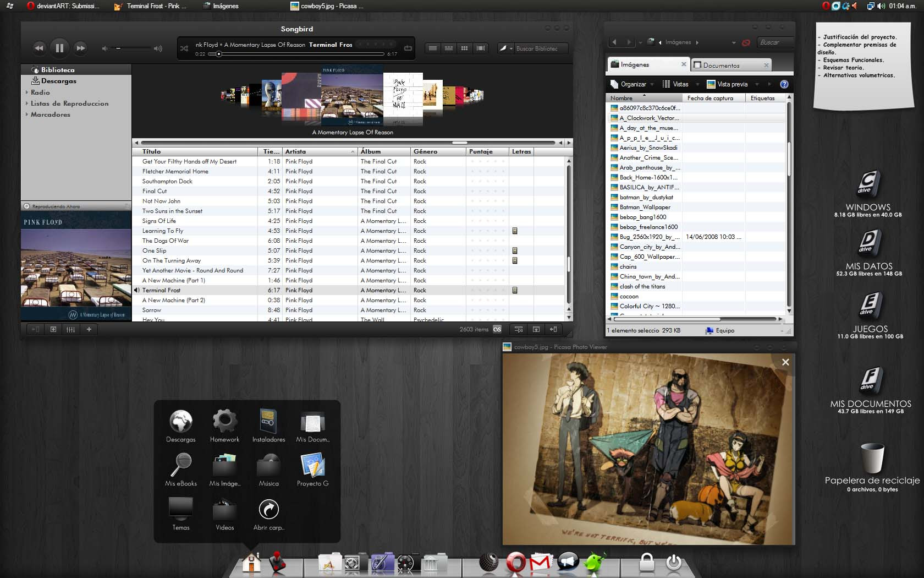Click the Explorer help icon
Image resolution: width=924 pixels, height=578 pixels.
click(x=784, y=84)
